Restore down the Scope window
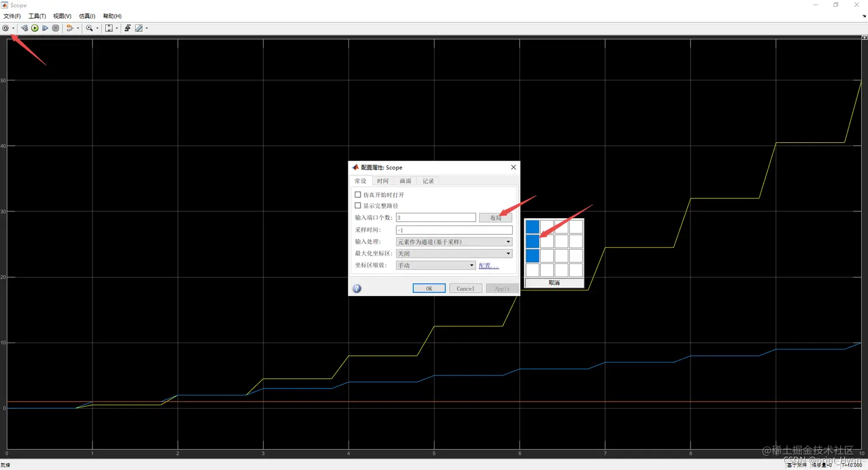The image size is (868, 470). click(836, 5)
